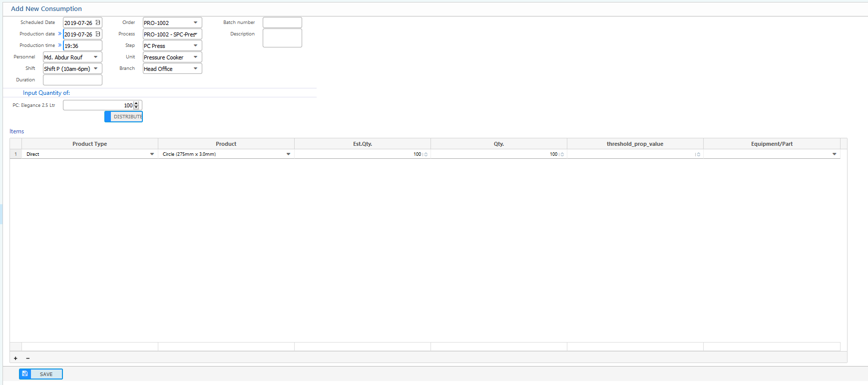868x385 pixels.
Task: Open Product Type dropdown in row 1
Action: tap(152, 154)
